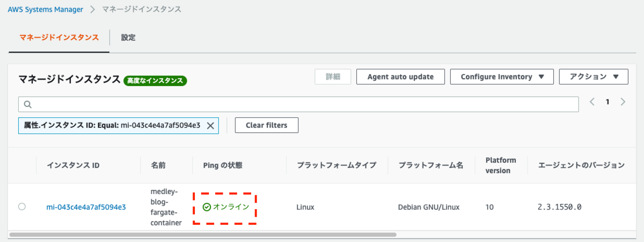Click the プラットフォームタイプ column header
The width and height of the screenshot is (644, 242).
pyautogui.click(x=336, y=166)
